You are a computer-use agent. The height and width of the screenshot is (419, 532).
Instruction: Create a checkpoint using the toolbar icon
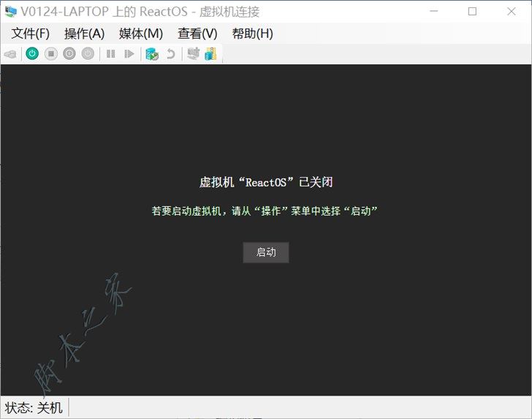point(152,53)
